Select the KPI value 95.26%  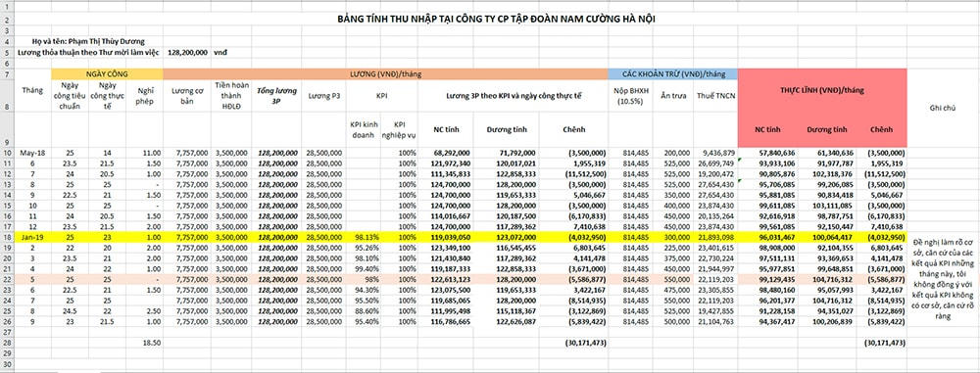tap(364, 248)
